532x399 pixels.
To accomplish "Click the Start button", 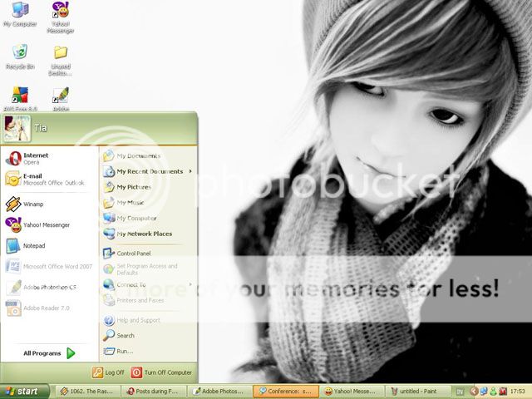I will tap(23, 392).
